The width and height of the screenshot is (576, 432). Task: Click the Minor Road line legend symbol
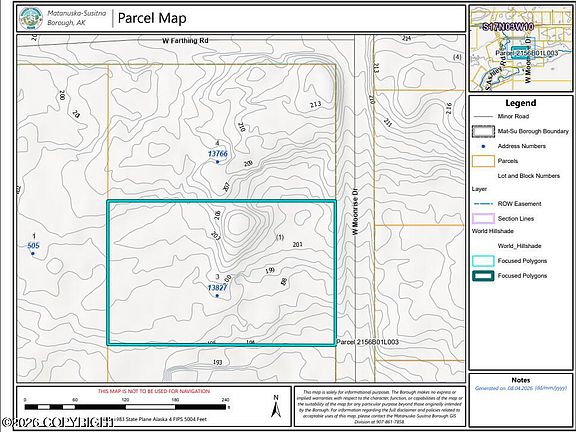(483, 116)
